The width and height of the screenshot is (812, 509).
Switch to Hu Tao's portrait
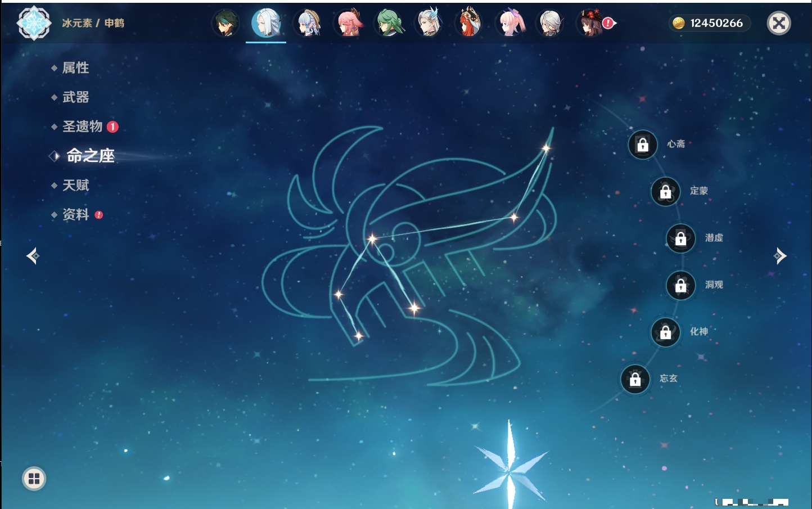pyautogui.click(x=590, y=23)
